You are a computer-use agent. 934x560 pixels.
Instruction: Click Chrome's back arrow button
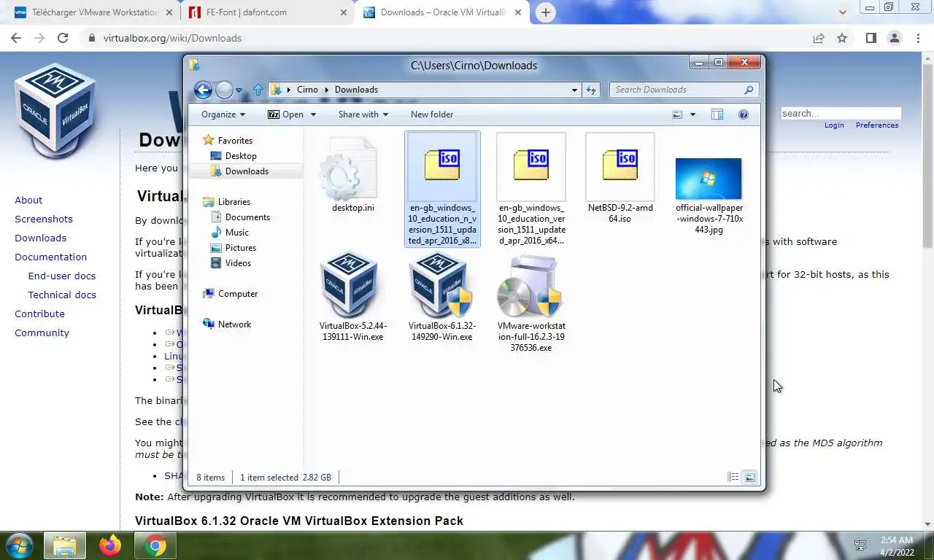pos(18,38)
